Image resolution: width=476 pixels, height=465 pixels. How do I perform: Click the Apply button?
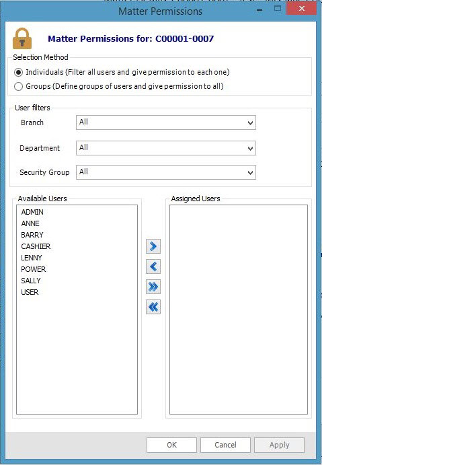279,445
